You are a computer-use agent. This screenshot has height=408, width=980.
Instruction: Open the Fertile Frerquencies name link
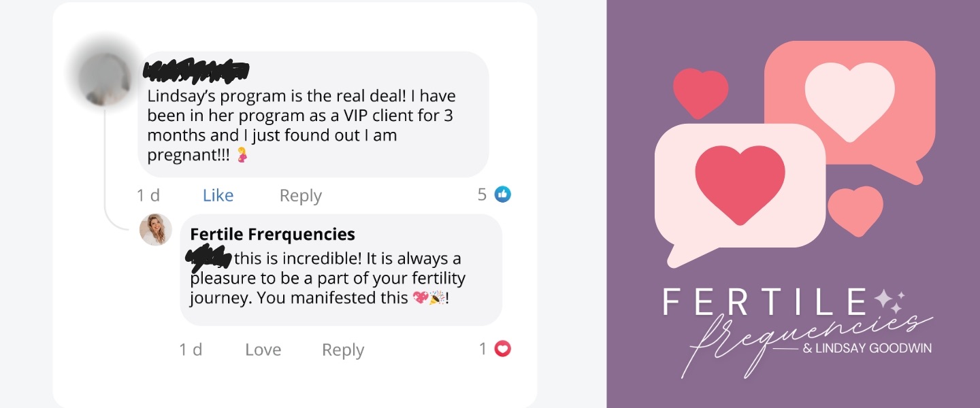coord(272,235)
